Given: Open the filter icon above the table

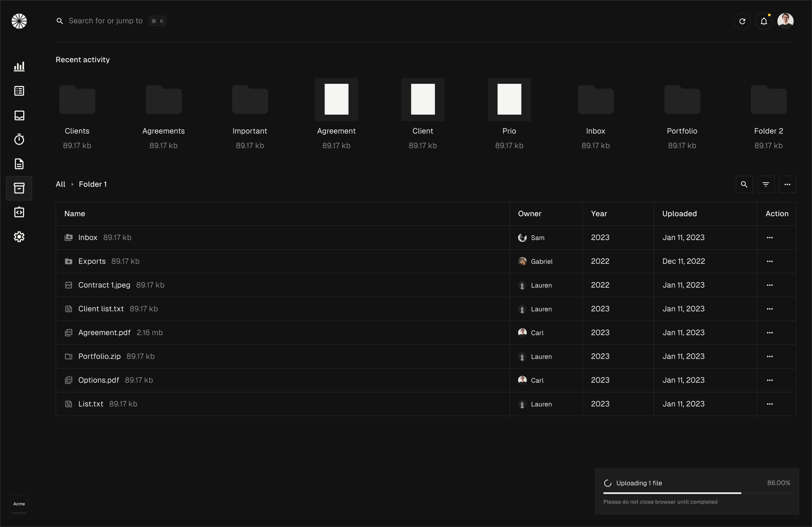Looking at the screenshot, I should click(x=766, y=185).
